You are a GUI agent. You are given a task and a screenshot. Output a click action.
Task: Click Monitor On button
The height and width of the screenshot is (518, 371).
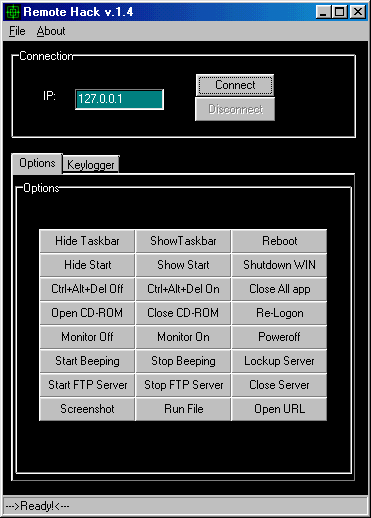(x=183, y=337)
